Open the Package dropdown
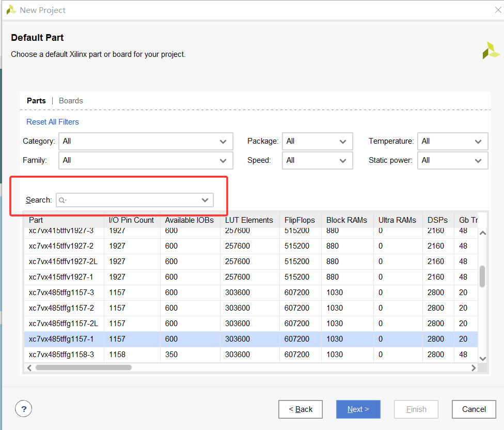The image size is (504, 430). pyautogui.click(x=317, y=141)
